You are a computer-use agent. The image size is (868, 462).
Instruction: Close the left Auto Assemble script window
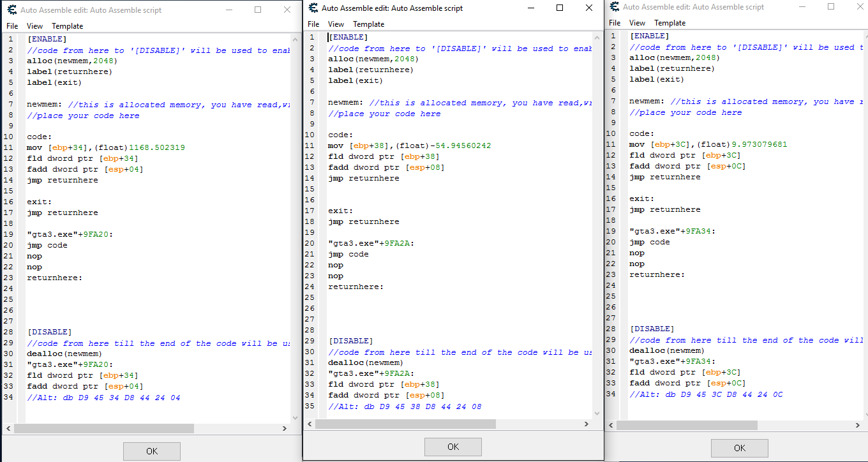tap(287, 10)
